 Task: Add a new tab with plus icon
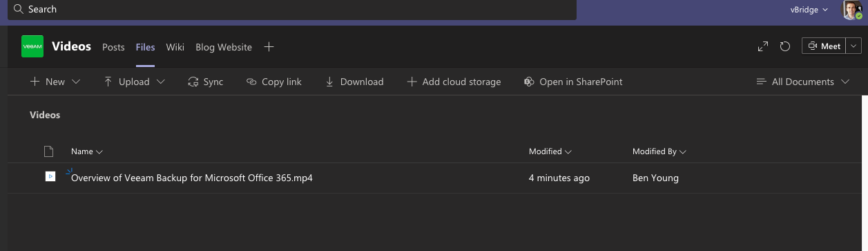coord(269,47)
